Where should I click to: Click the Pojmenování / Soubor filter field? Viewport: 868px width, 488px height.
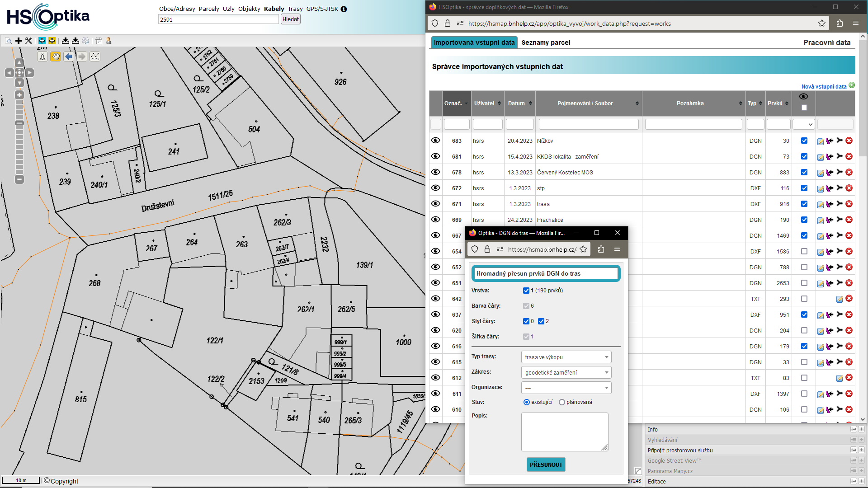tap(589, 124)
